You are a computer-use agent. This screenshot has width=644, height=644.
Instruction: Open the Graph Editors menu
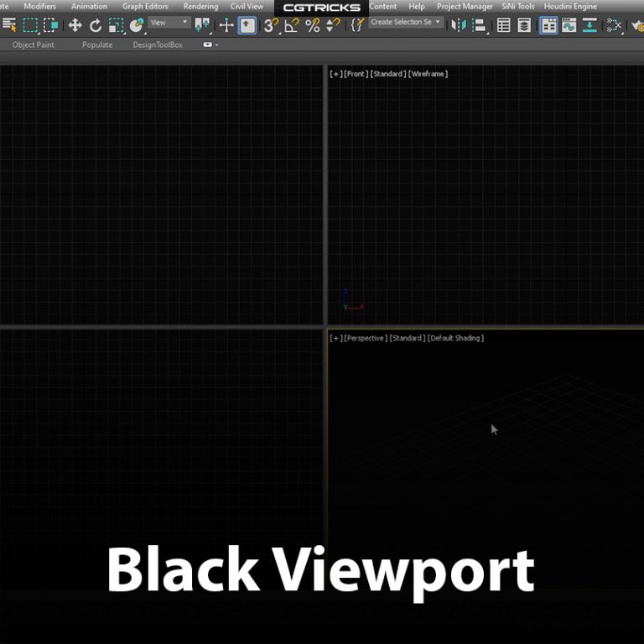point(145,6)
